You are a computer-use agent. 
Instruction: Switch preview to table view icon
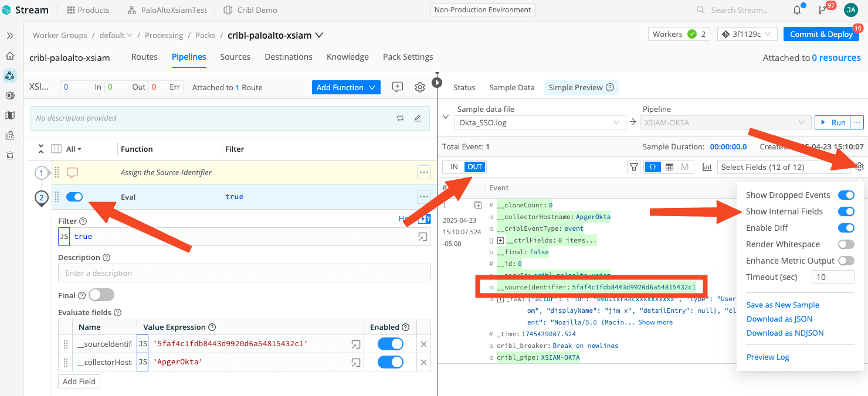[x=669, y=167]
